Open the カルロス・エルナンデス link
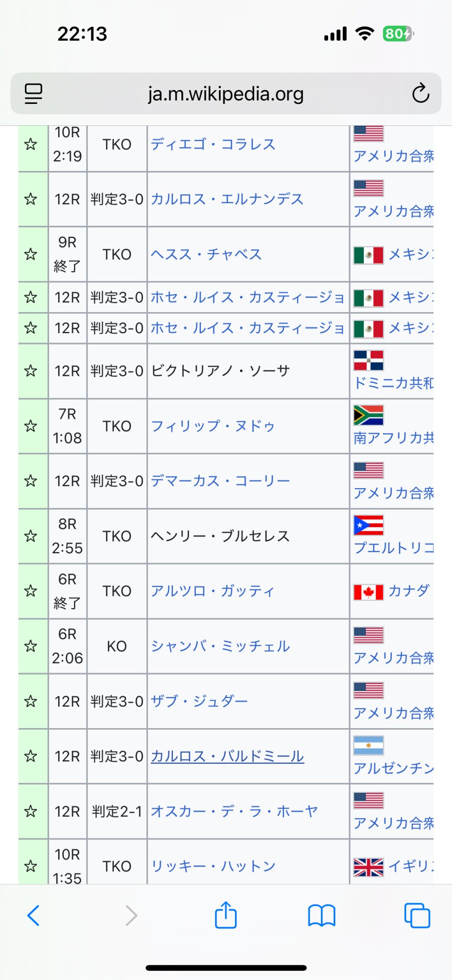Image resolution: width=452 pixels, height=980 pixels. [x=227, y=199]
